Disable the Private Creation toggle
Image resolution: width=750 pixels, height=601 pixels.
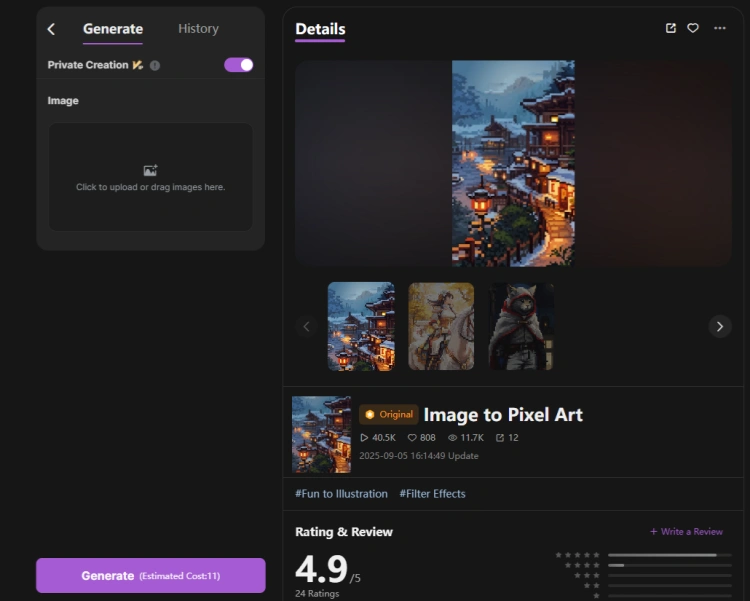point(239,65)
